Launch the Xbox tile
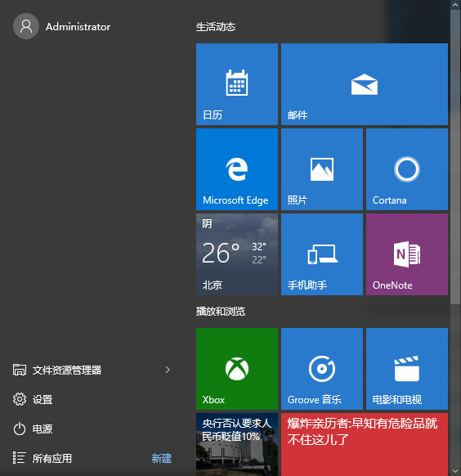461x476 pixels. point(237,369)
